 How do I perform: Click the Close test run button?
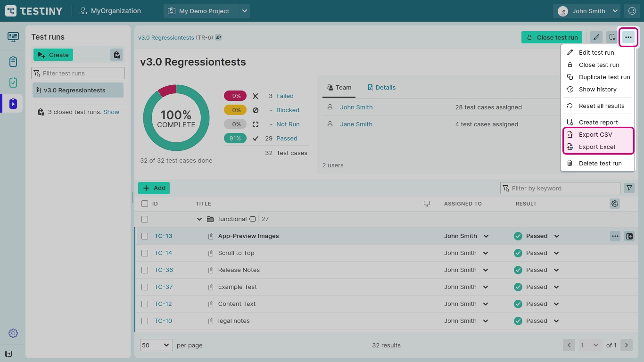(x=552, y=37)
